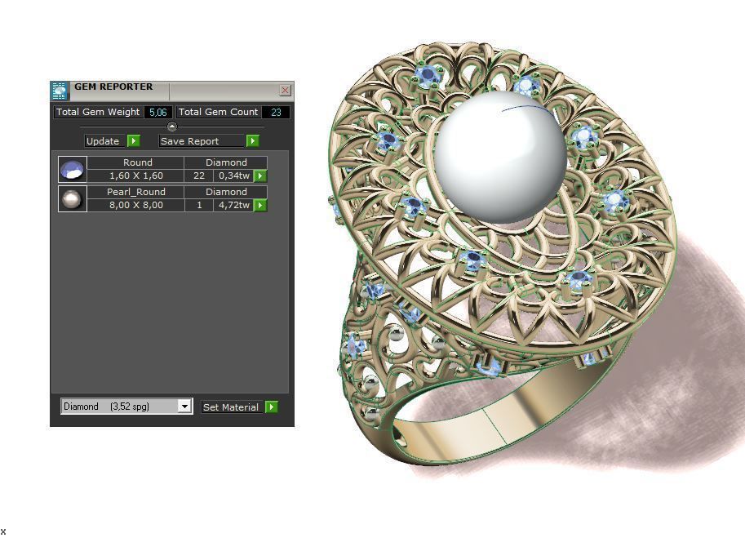
Task: Open the Diamond (3,52 spg) material dropdown
Action: pos(185,407)
